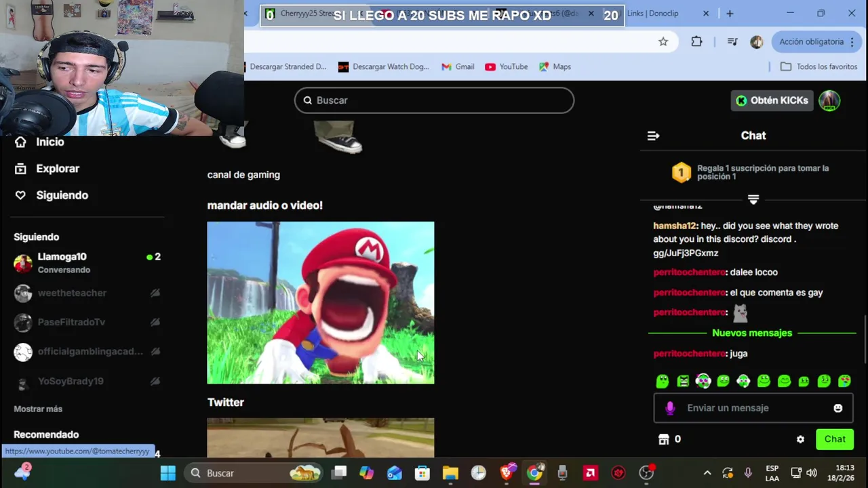
Task: Go to Siguiendo in sidebar
Action: coord(62,195)
